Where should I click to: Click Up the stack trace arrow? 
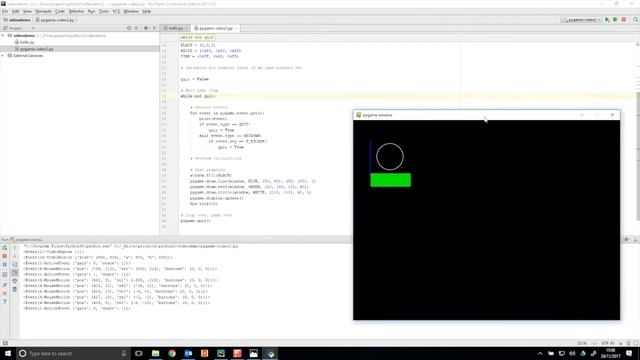pyautogui.click(x=15, y=248)
